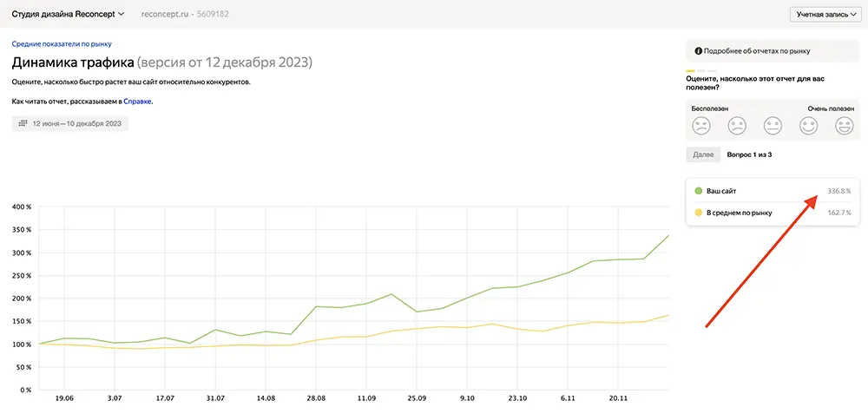Open the 'Справке' help link
The height and width of the screenshot is (420, 868).
click(x=137, y=102)
